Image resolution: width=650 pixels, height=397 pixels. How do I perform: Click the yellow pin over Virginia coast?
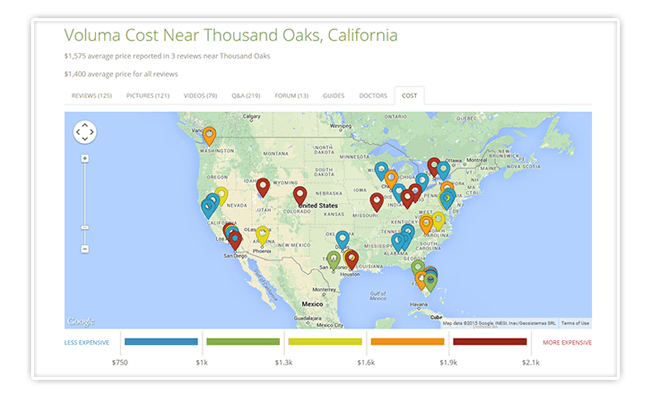438,221
